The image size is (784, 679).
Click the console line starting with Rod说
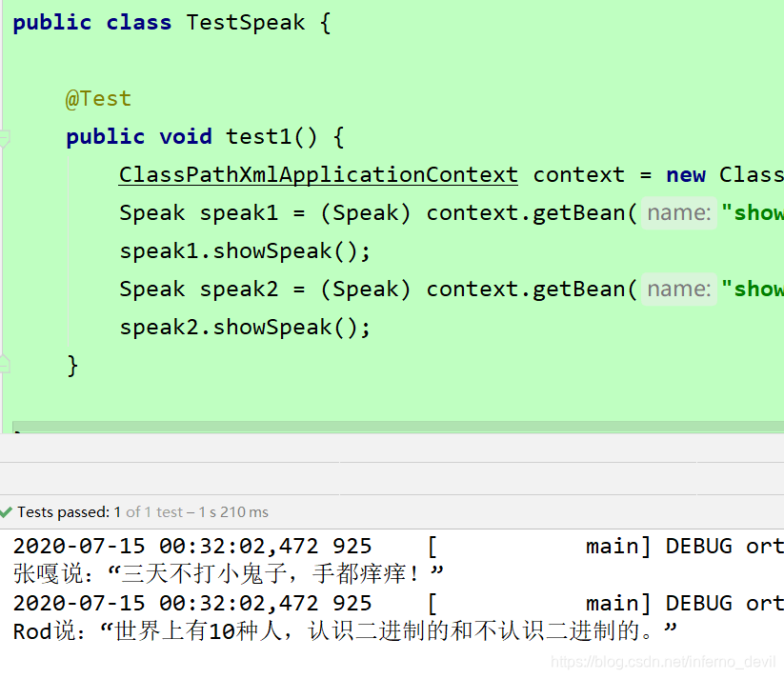(345, 631)
